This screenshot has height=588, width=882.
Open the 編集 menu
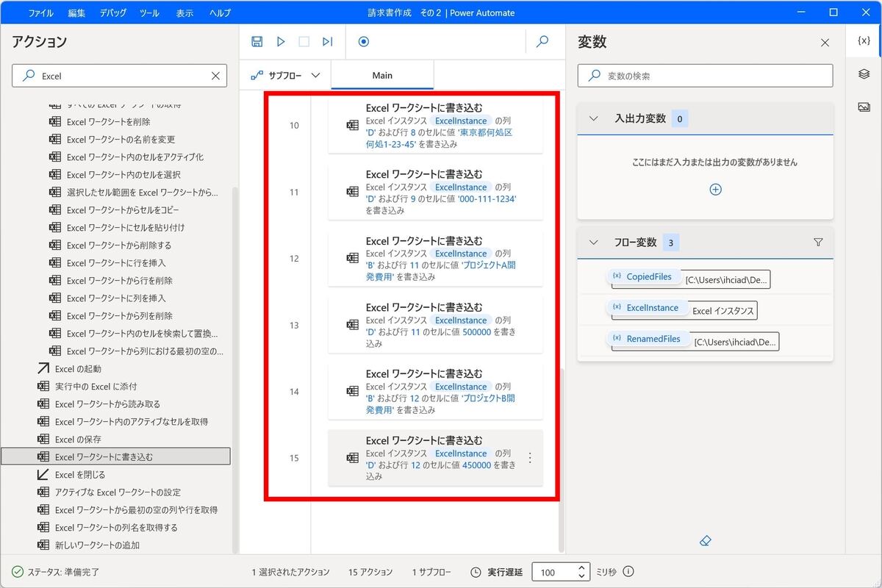(x=76, y=13)
